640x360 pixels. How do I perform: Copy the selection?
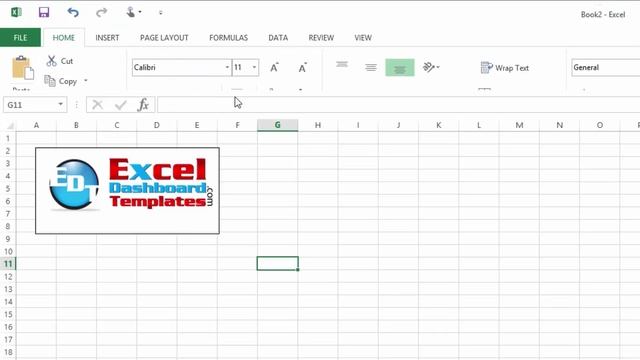tap(61, 81)
